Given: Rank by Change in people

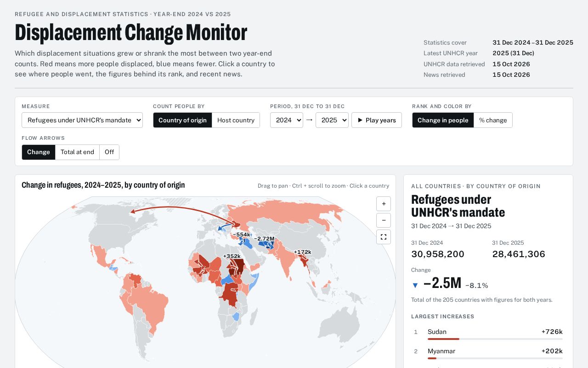Looking at the screenshot, I should [x=443, y=120].
